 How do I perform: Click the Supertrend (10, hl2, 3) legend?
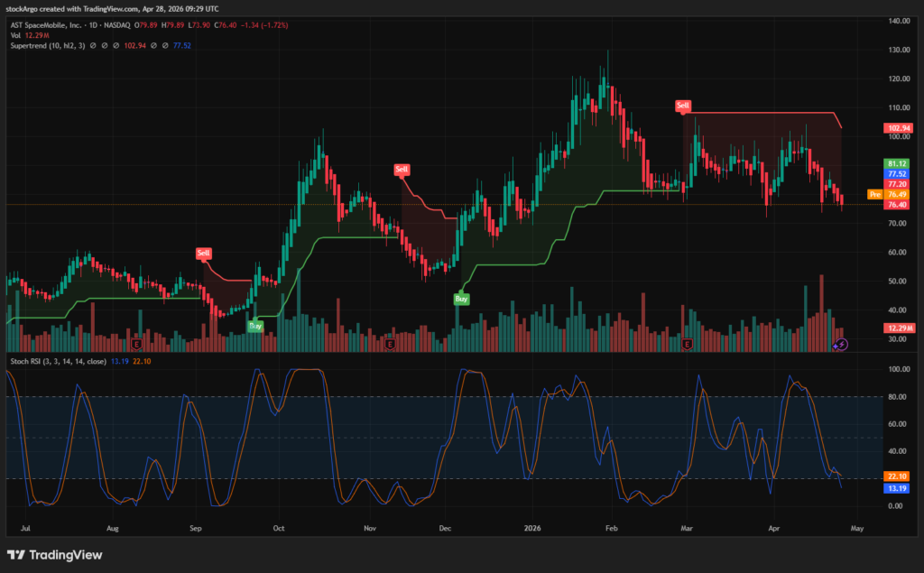point(48,45)
